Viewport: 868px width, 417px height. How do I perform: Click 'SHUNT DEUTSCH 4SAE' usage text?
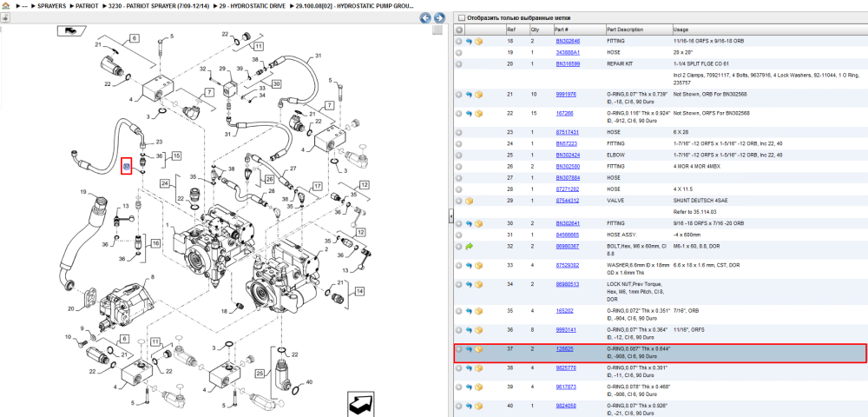click(700, 201)
